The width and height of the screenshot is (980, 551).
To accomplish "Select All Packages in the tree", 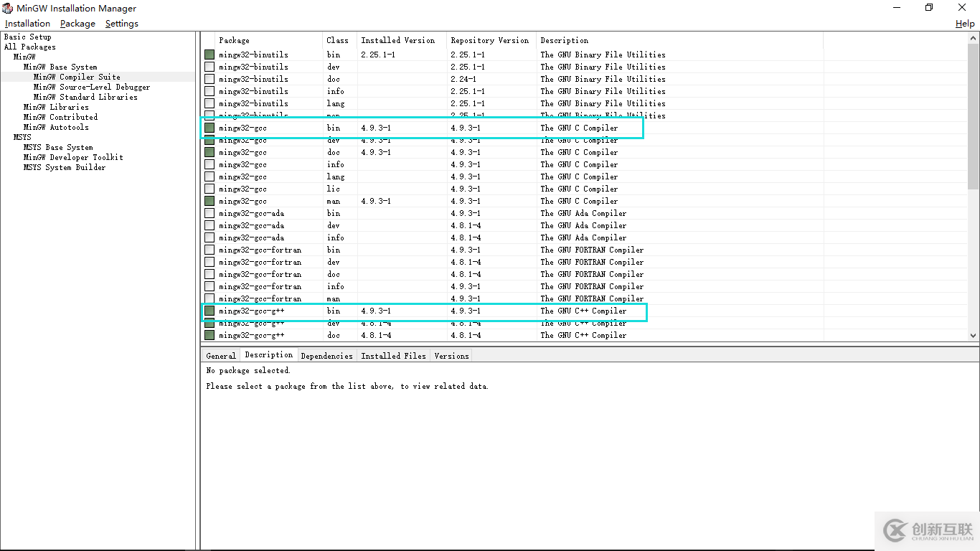I will [30, 47].
